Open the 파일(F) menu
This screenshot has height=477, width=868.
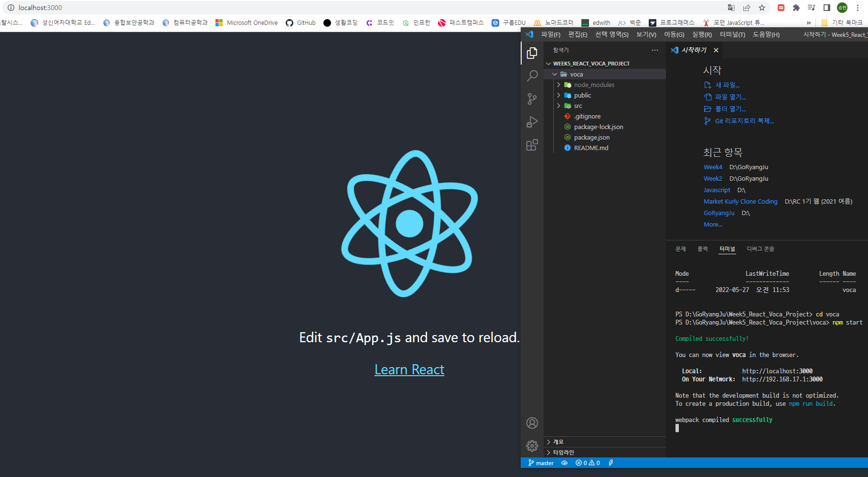point(550,34)
